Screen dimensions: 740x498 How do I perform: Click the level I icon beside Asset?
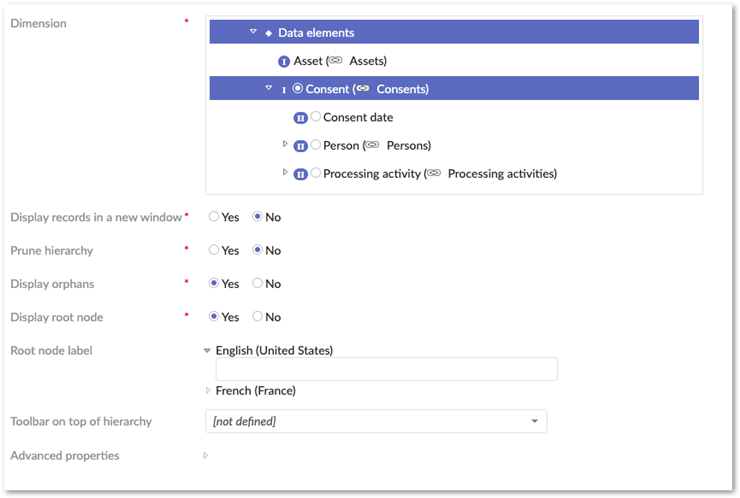coord(284,61)
